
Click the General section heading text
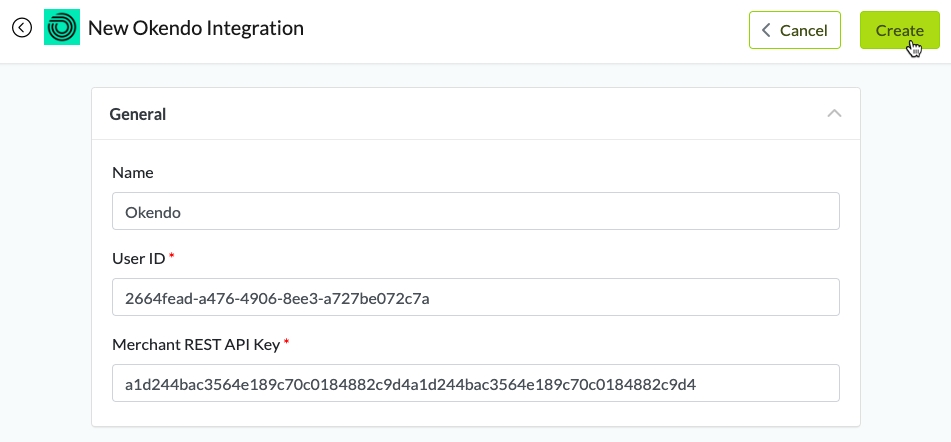[137, 114]
